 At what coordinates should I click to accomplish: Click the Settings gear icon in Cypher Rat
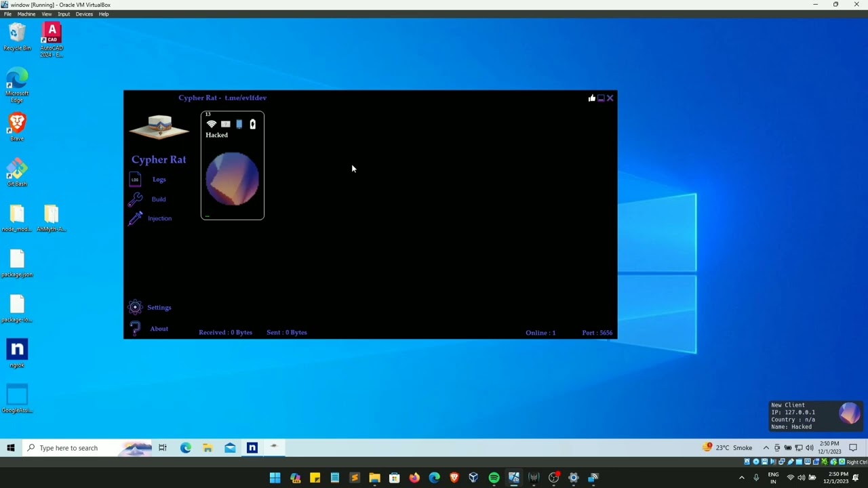(135, 308)
